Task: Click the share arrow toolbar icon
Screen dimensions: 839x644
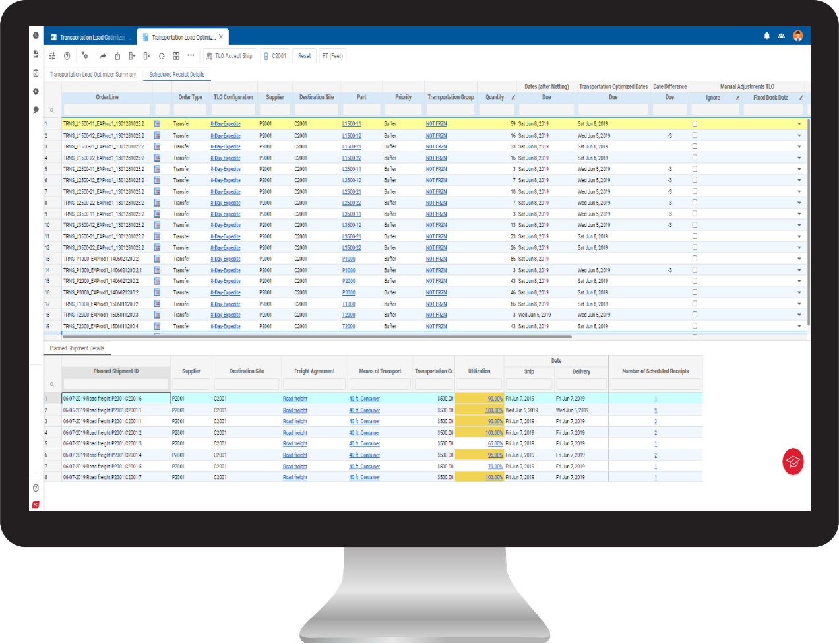Action: click(102, 55)
